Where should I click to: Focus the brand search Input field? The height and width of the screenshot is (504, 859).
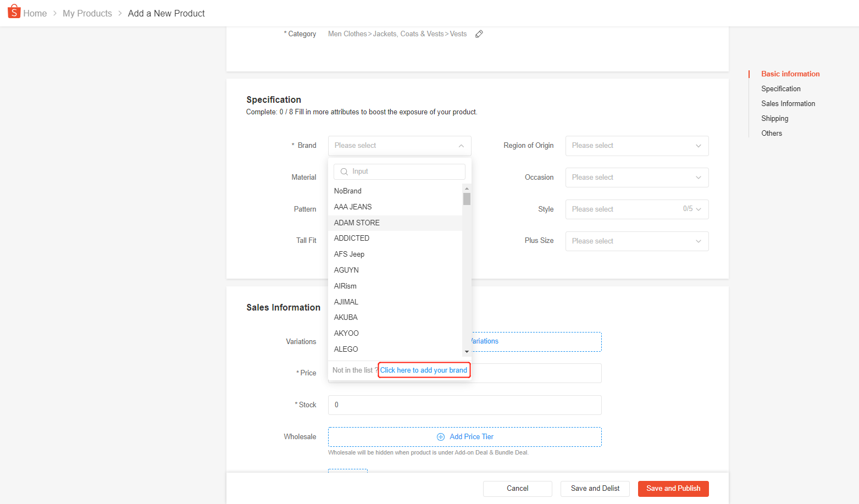[400, 171]
